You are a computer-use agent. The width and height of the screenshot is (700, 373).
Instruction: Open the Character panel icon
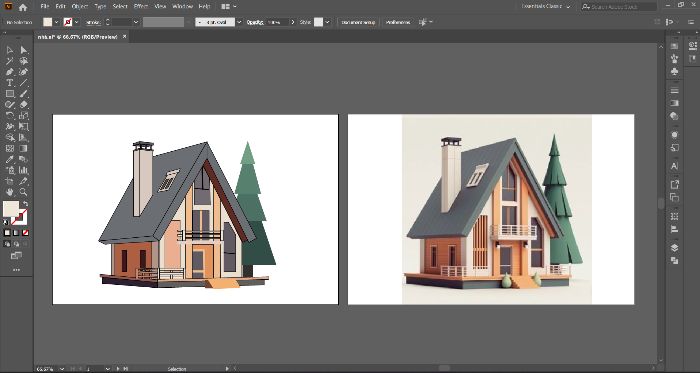pos(675,166)
